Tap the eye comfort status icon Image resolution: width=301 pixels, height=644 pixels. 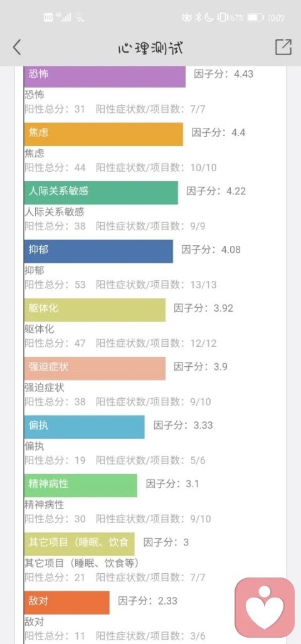(187, 18)
